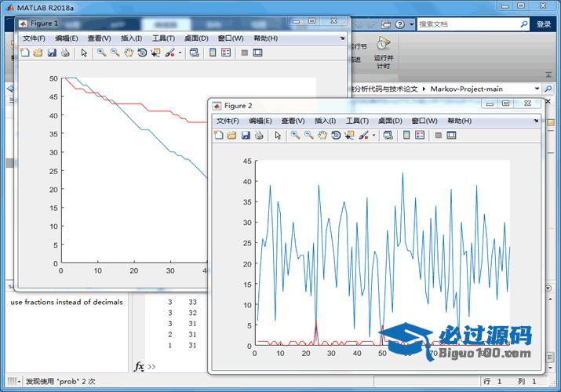The image size is (561, 392).
Task: Open 窗口(W) menu in Figure 1
Action: pos(231,38)
